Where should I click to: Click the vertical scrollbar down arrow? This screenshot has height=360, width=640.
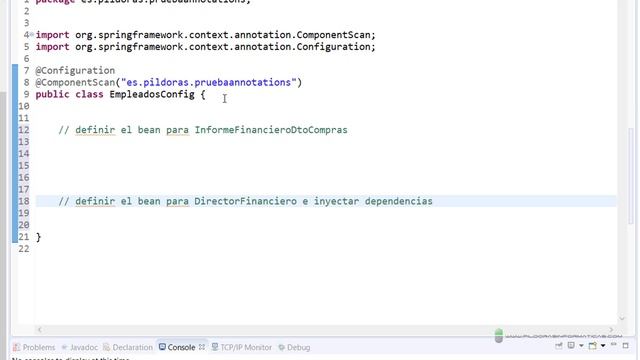click(622, 318)
